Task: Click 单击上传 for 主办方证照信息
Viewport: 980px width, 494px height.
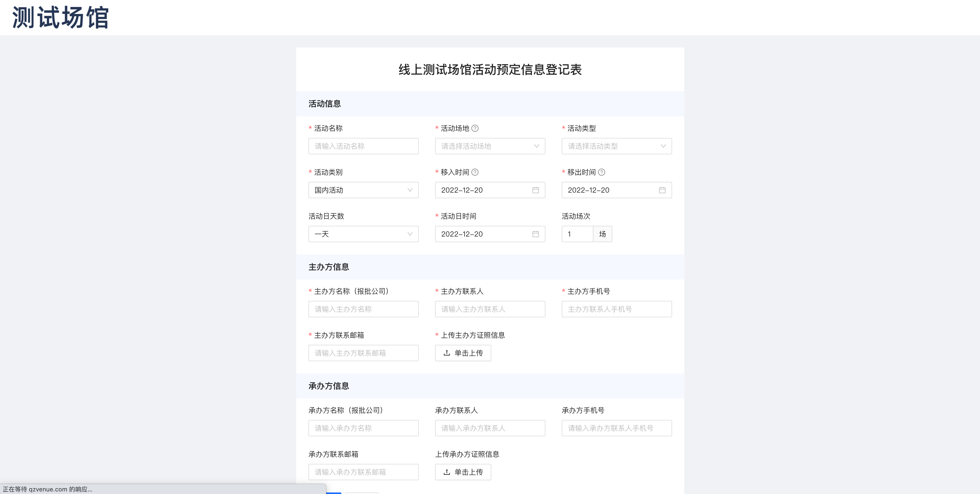Action: [463, 353]
